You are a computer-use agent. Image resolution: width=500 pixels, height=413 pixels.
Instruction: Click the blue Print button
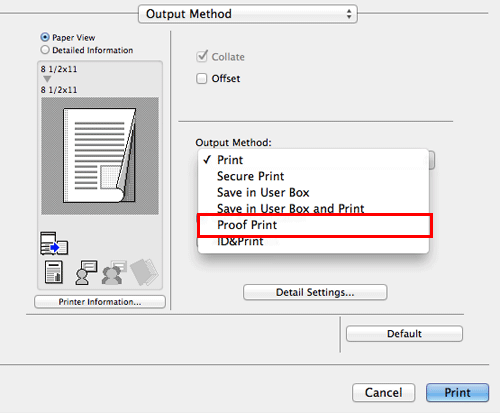pos(457,392)
